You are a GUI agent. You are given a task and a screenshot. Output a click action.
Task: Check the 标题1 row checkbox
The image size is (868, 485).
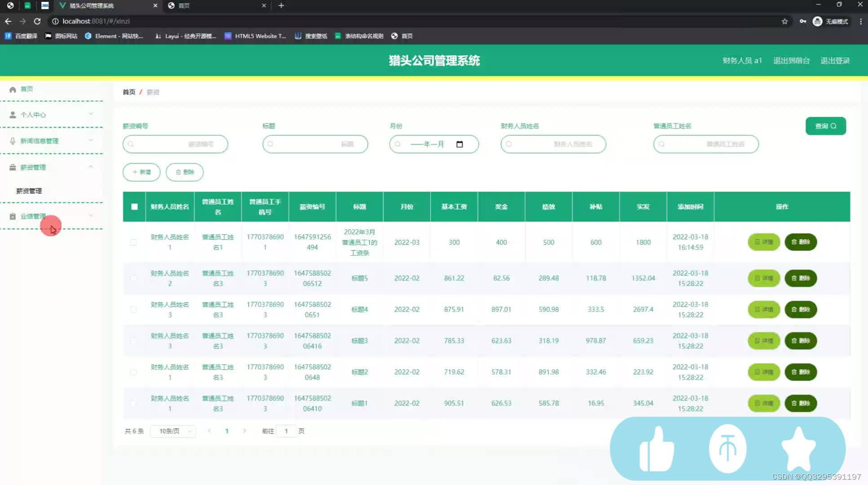point(133,404)
